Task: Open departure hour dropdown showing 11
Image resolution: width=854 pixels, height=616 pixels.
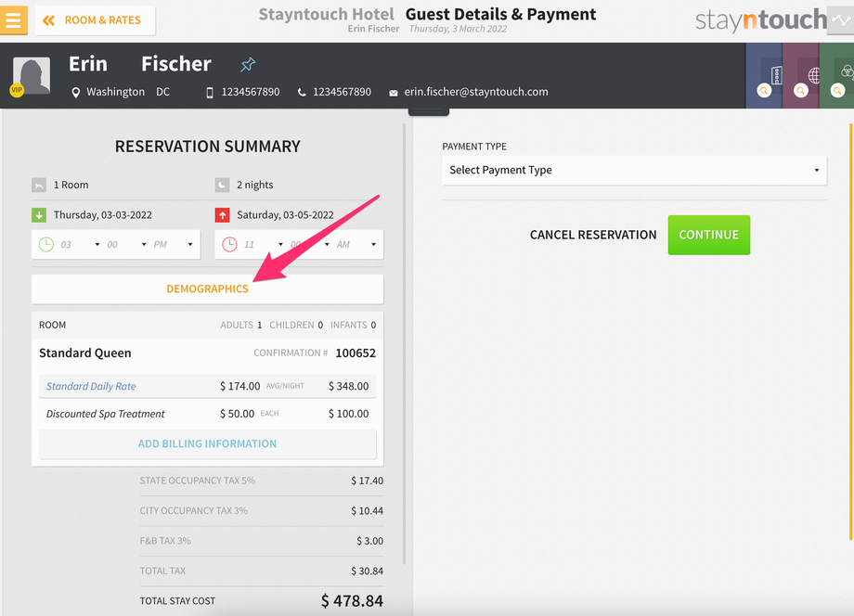Action: point(264,245)
